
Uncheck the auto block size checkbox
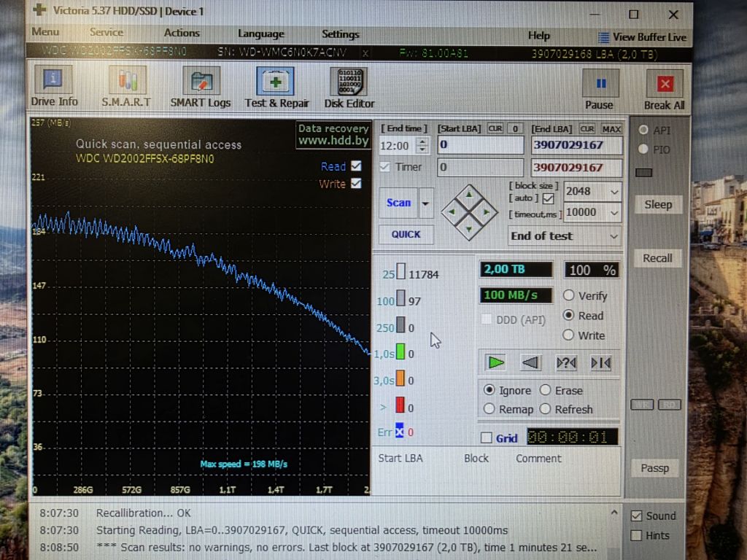pyautogui.click(x=549, y=198)
